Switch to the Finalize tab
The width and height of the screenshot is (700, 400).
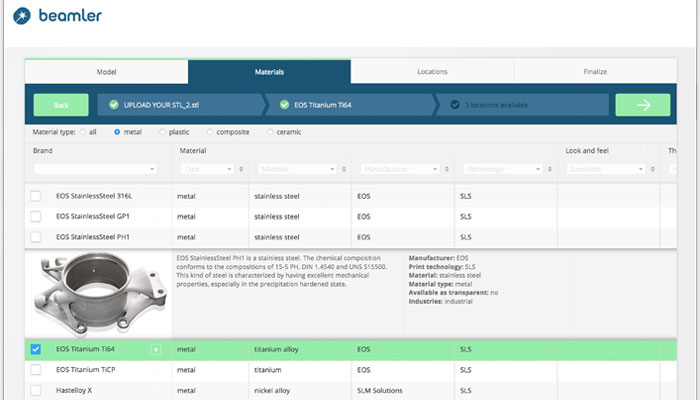[x=595, y=71]
